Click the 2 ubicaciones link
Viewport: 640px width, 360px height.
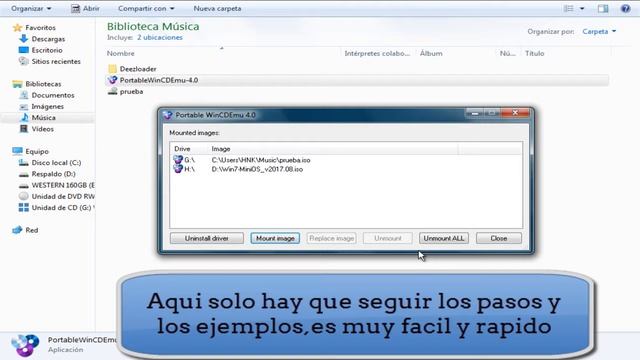pos(160,38)
